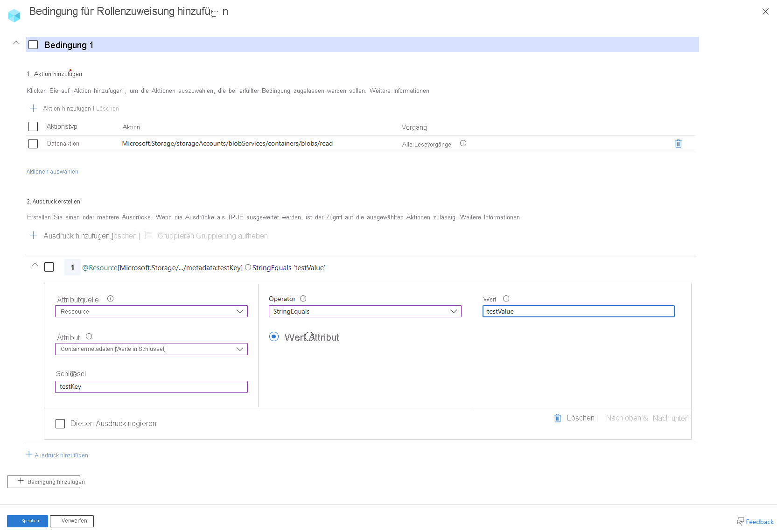
Task: Open the info tooltip for Operator
Action: tap(303, 299)
